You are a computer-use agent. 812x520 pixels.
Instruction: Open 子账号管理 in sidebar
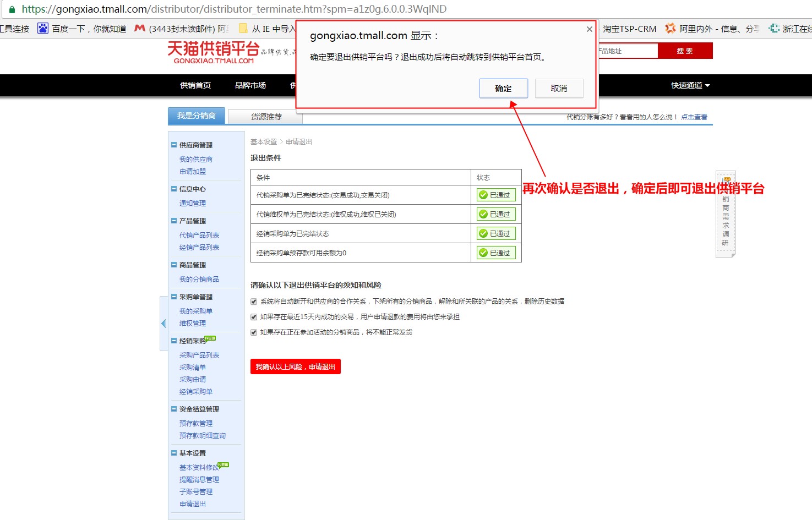pyautogui.click(x=195, y=491)
